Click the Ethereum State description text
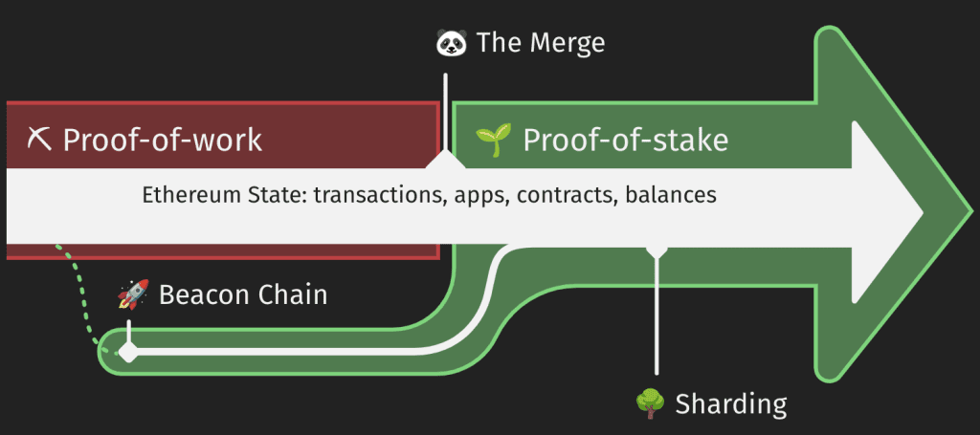Viewport: 980px width, 435px height. pos(429,195)
